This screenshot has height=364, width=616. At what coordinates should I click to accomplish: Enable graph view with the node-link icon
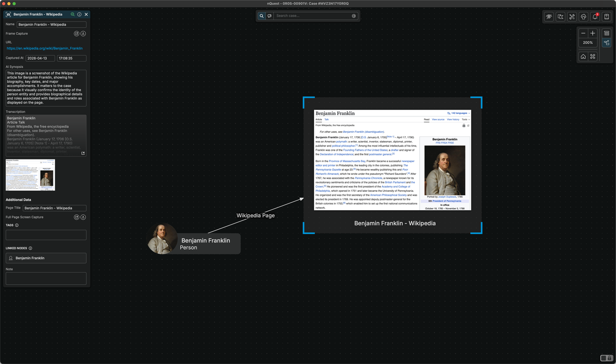pos(606,43)
